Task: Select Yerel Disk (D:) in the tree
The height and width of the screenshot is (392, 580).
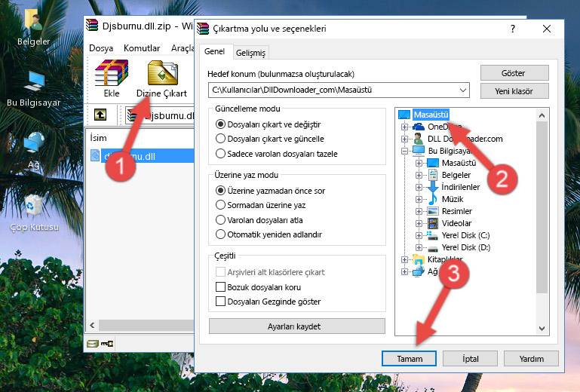Action: pyautogui.click(x=465, y=247)
